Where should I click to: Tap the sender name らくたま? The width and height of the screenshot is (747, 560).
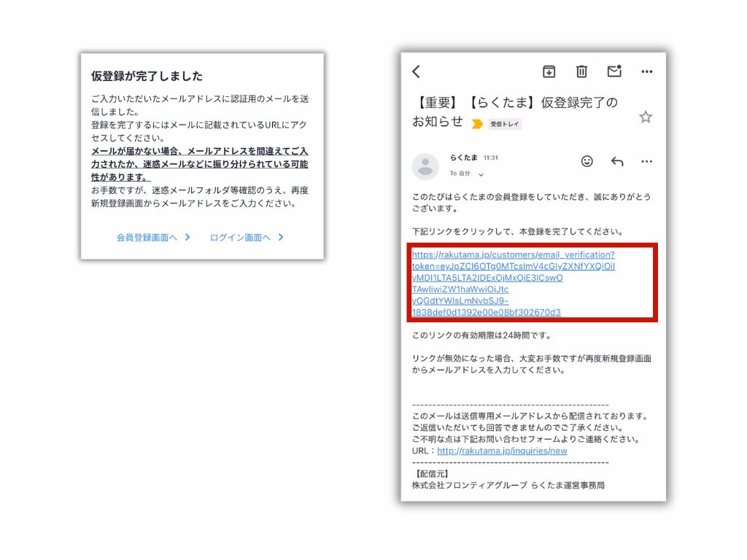[463, 157]
